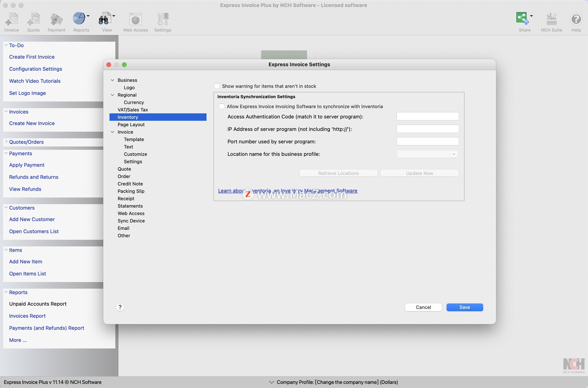Collapse the Regional tree node
588x388 pixels.
[112, 95]
